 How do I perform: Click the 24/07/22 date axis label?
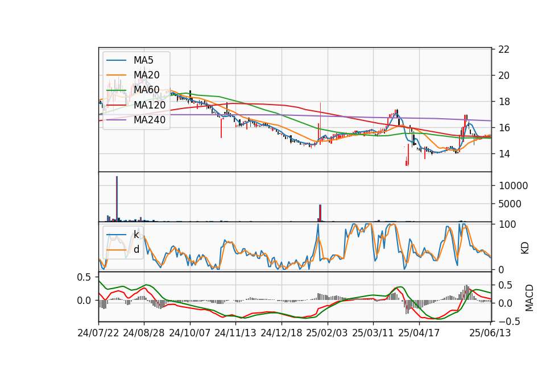[x=98, y=333]
